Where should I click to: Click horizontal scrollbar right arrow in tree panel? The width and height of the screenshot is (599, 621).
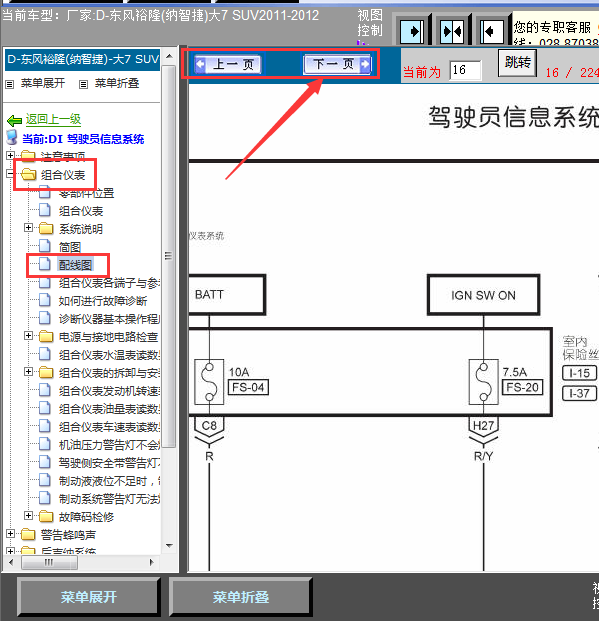pos(151,562)
